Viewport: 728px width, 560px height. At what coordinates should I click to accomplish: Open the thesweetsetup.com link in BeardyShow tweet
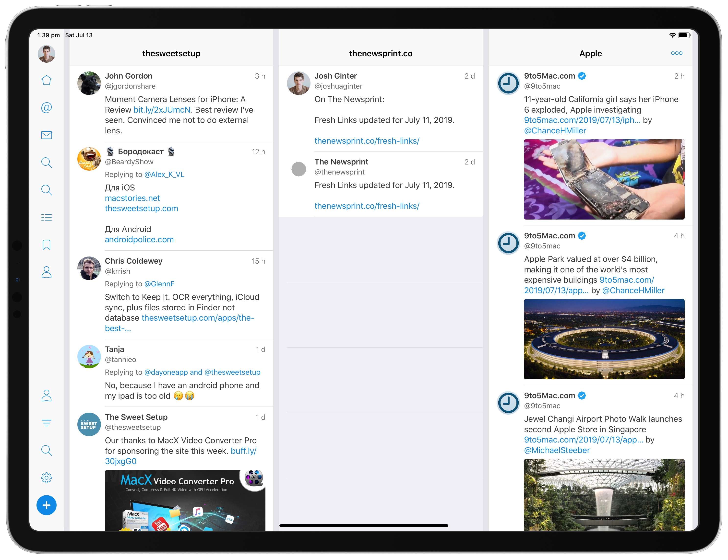click(x=141, y=209)
